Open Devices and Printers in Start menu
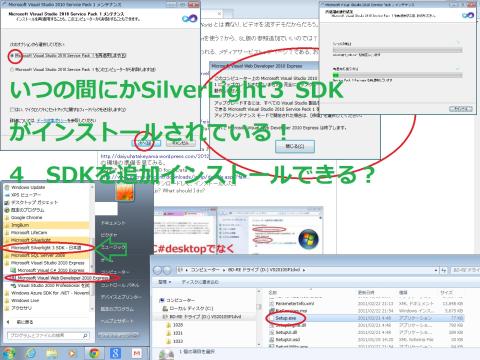 (x=121, y=297)
